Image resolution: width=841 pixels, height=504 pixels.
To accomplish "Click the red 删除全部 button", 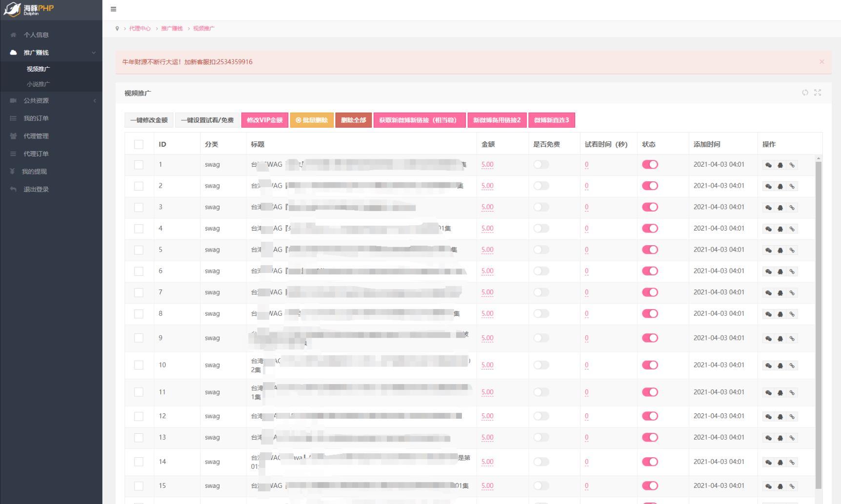I will (x=353, y=120).
